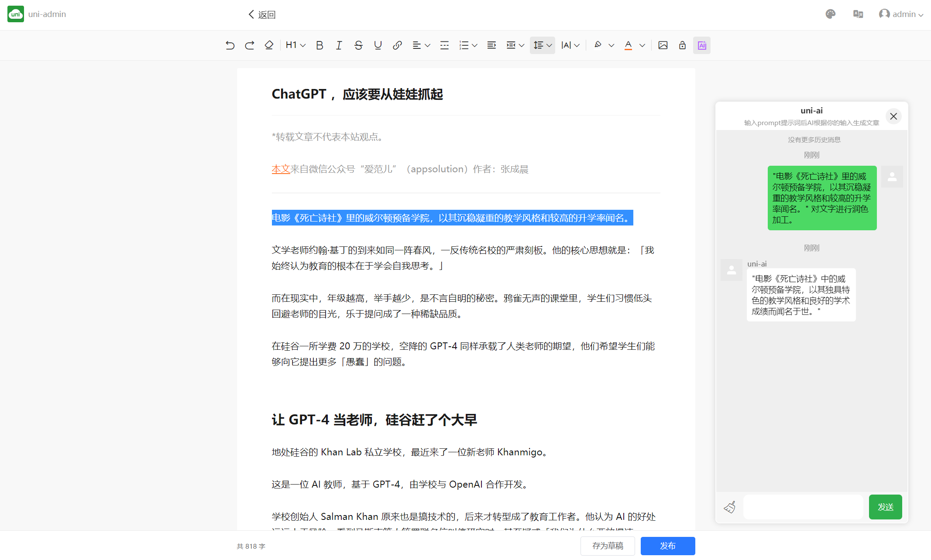Click the letter spacing icon

point(566,45)
